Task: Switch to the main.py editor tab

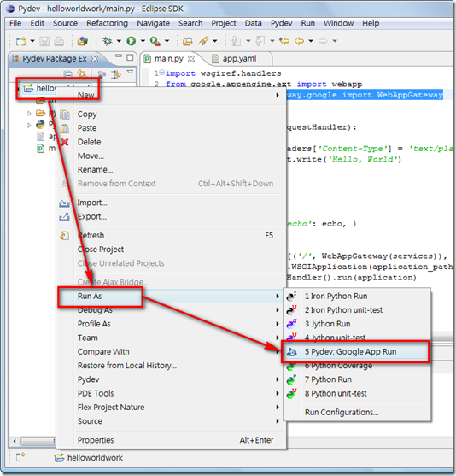Action: tap(169, 59)
